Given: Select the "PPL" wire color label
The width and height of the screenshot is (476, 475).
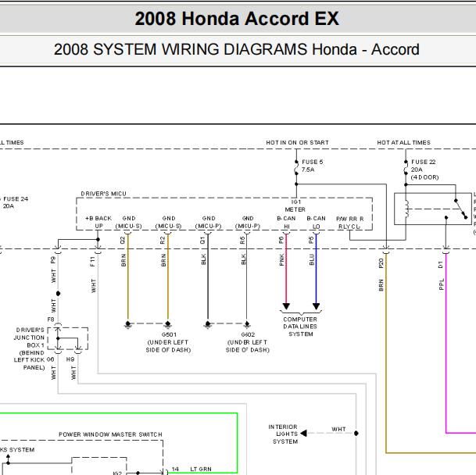Looking at the screenshot, I should pyautogui.click(x=442, y=284).
